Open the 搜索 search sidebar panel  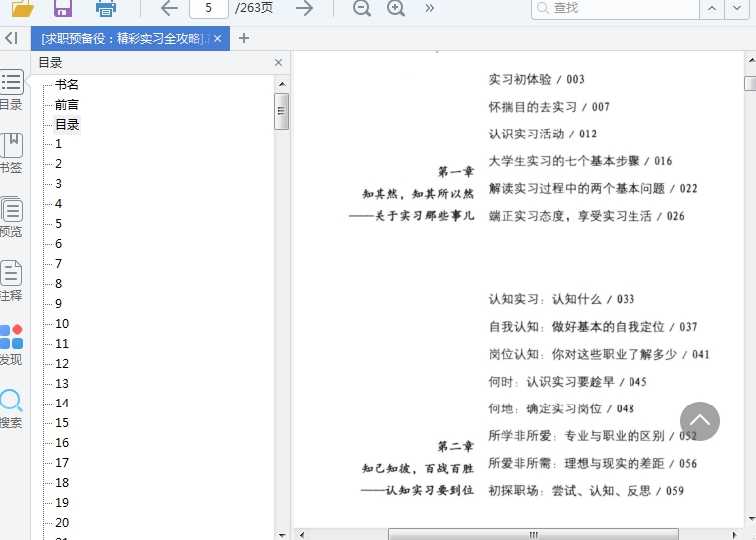point(11,408)
